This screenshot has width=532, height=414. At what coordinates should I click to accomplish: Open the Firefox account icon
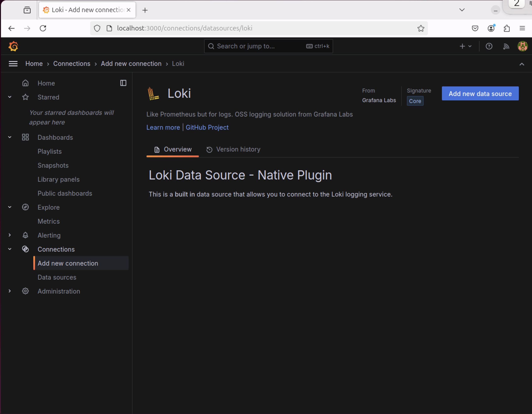(x=491, y=28)
